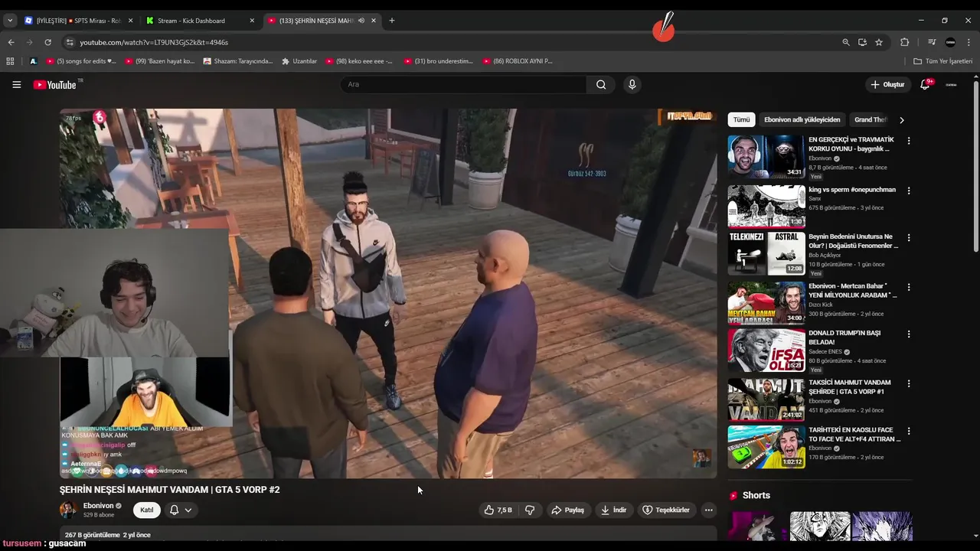Image resolution: width=980 pixels, height=551 pixels.
Task: Dislike the video with thumbs-down
Action: point(530,510)
